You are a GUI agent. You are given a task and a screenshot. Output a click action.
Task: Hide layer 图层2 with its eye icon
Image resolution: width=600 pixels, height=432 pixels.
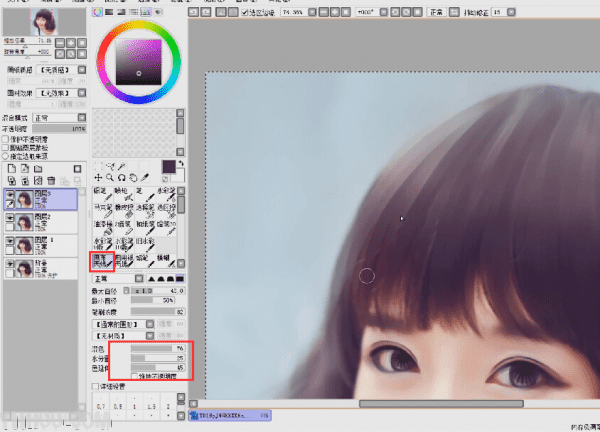[10, 218]
